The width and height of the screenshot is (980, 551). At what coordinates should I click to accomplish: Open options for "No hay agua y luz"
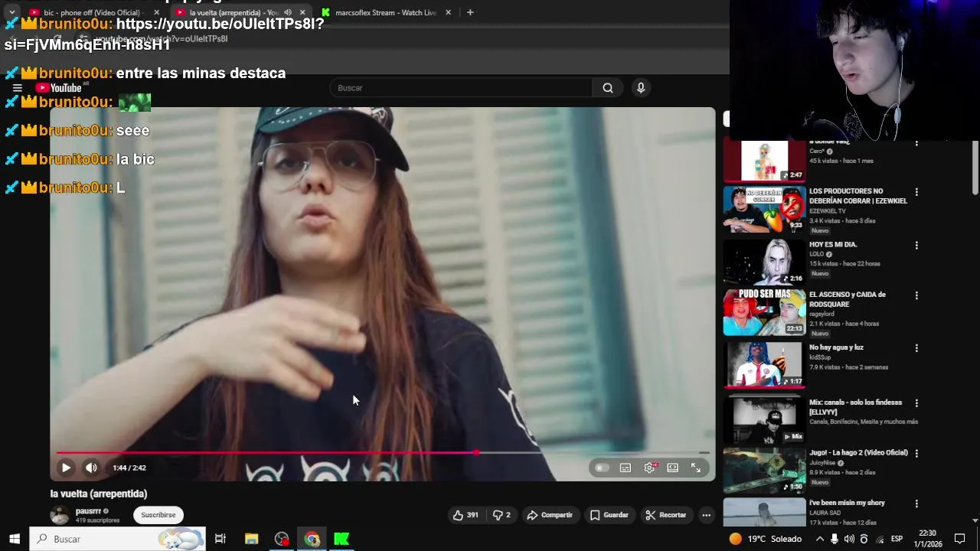pos(916,348)
